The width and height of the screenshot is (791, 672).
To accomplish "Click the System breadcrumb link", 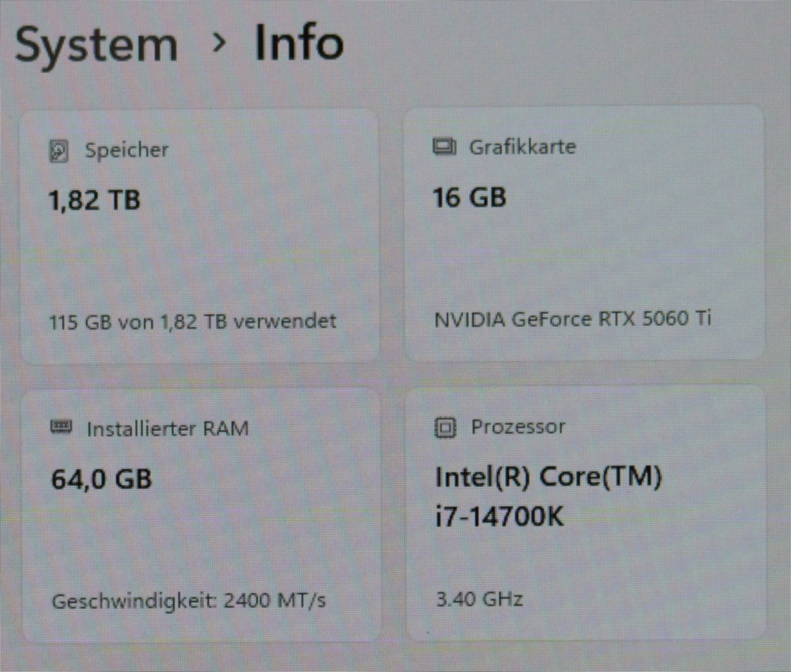I will point(96,46).
